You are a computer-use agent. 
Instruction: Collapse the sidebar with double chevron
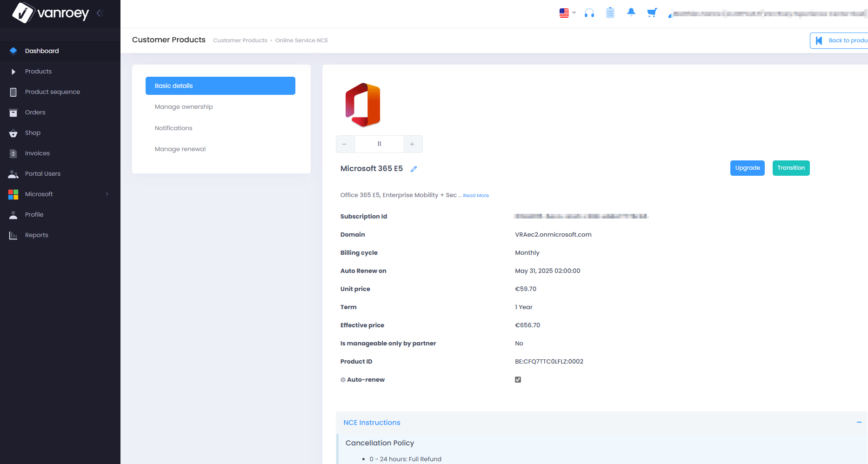(100, 13)
